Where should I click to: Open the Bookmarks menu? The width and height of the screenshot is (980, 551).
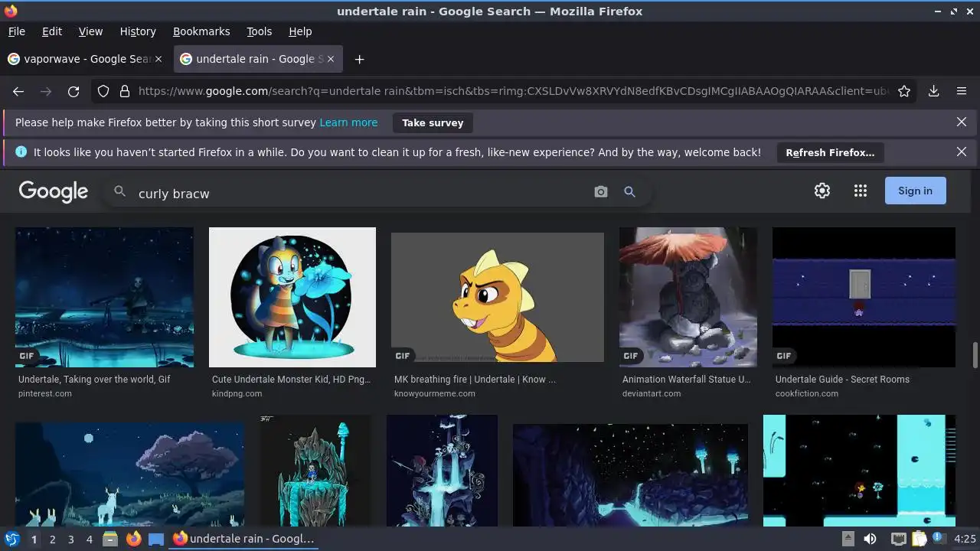pyautogui.click(x=201, y=31)
